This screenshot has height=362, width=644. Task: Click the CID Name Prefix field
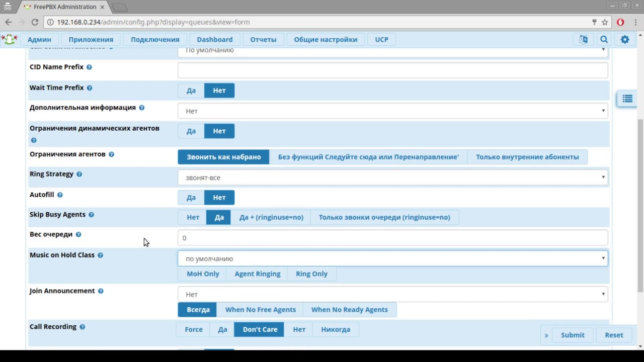click(393, 70)
